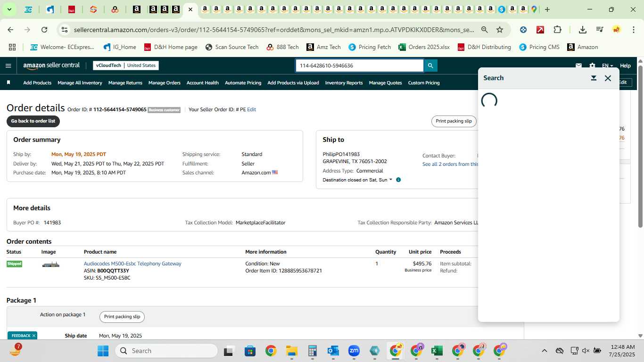The image size is (644, 362).
Task: Click the Edit link for Seller Order ID
Action: coord(251,109)
